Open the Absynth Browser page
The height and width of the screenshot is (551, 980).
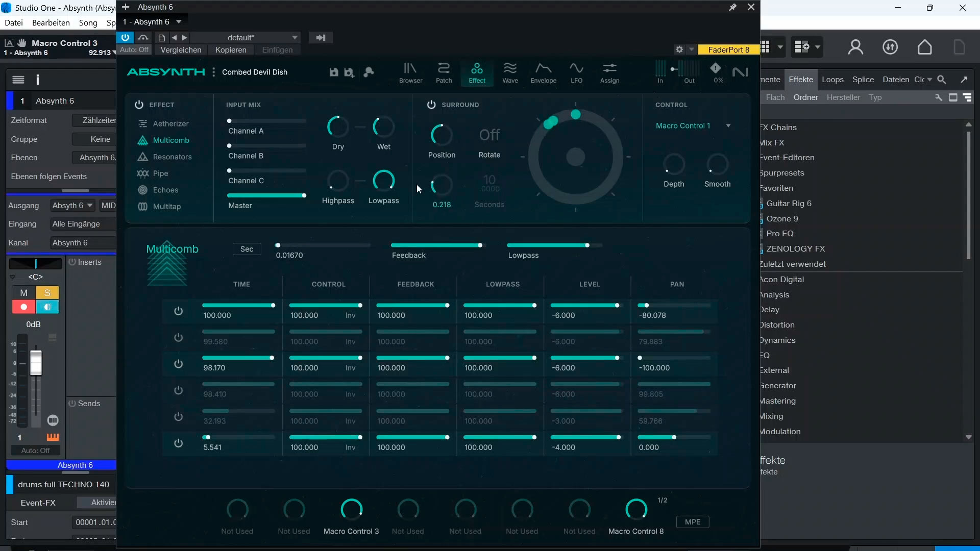pyautogui.click(x=410, y=72)
